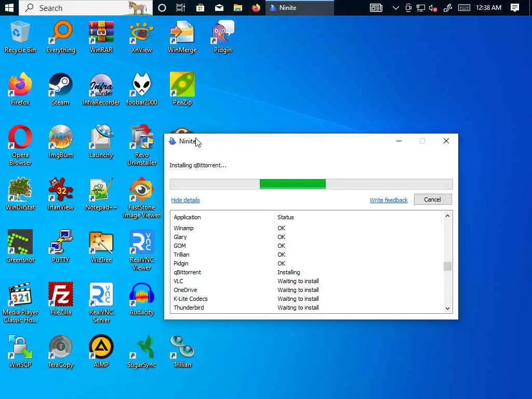Click the Ninite taskbar button

[x=300, y=7]
